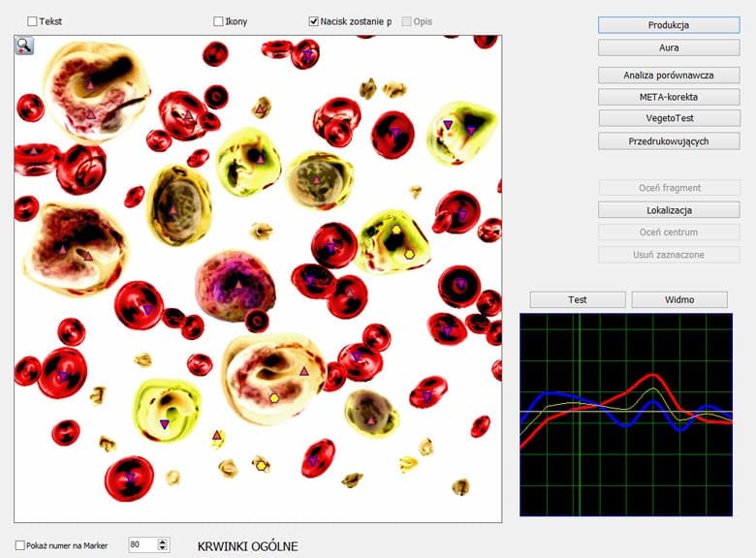Increase marker value with stepper up arrow
Image resolution: width=756 pixels, height=558 pixels.
pyautogui.click(x=163, y=542)
